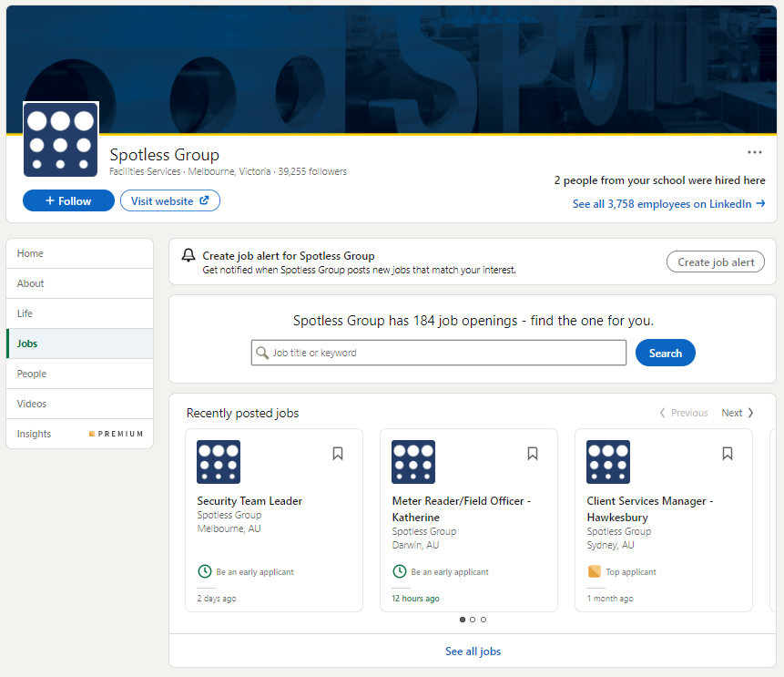Open the People section in the sidebar

point(32,374)
